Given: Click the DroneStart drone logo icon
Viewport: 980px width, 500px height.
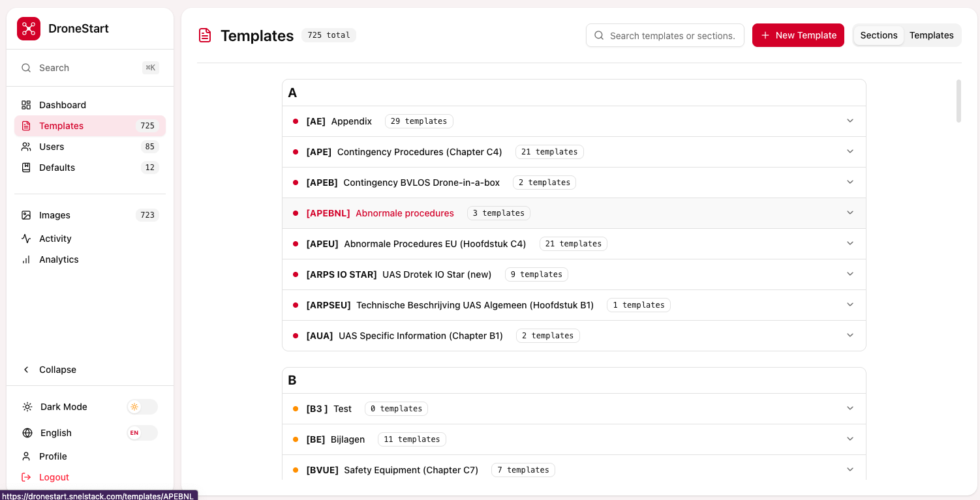Looking at the screenshot, I should [x=29, y=29].
